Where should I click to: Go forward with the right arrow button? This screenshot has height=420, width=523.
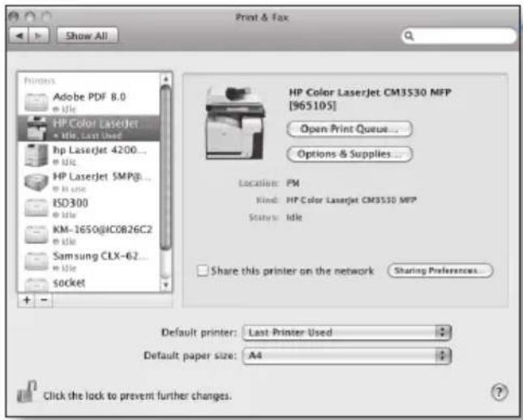pos(39,36)
